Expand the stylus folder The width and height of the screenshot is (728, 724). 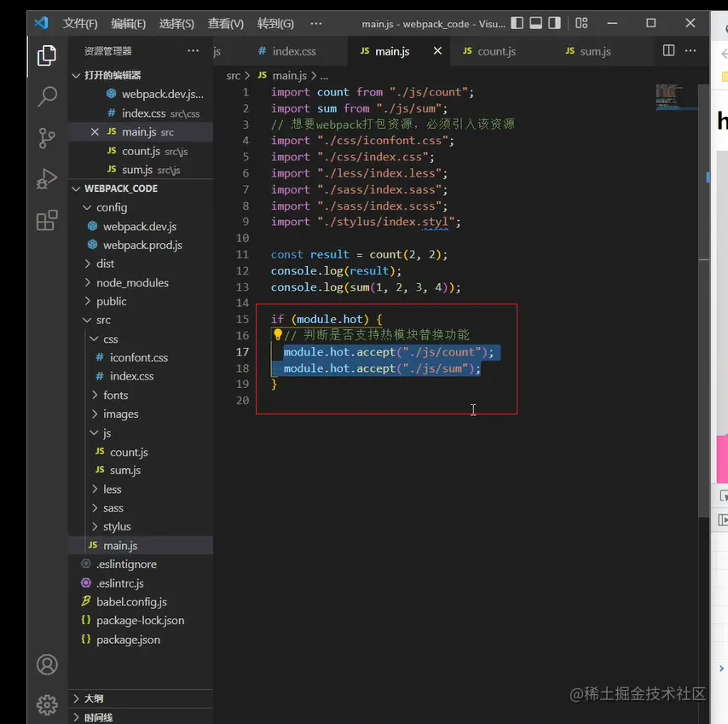coord(140,527)
